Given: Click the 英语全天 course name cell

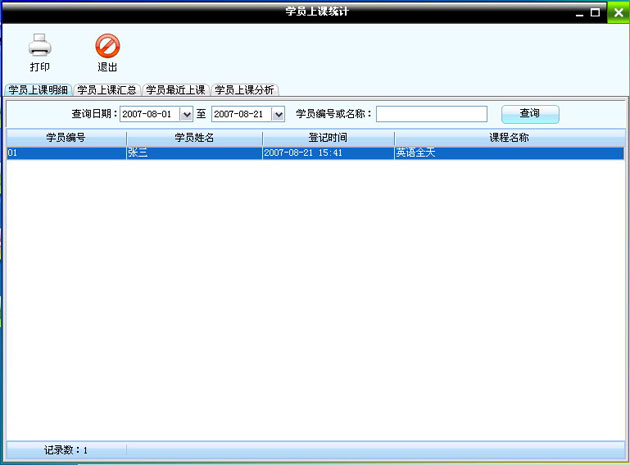Looking at the screenshot, I should click(508, 153).
